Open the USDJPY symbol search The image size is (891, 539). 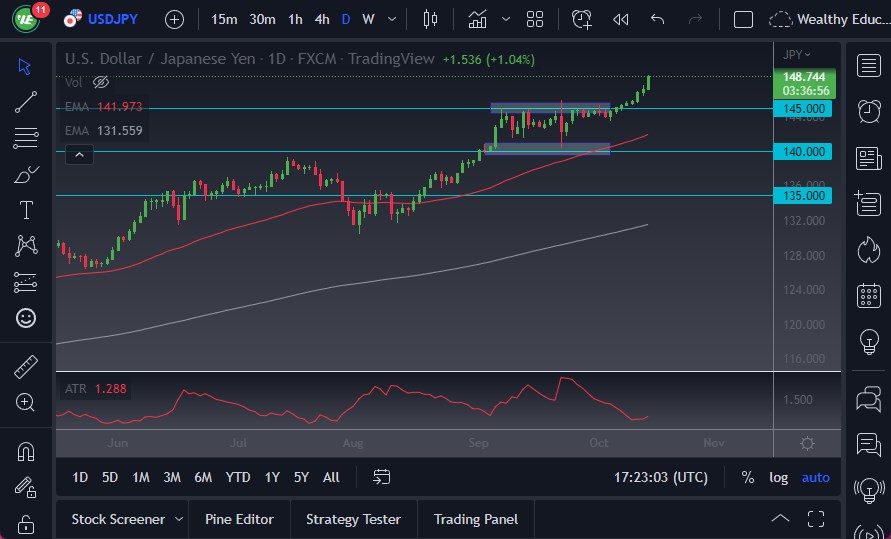[x=101, y=19]
